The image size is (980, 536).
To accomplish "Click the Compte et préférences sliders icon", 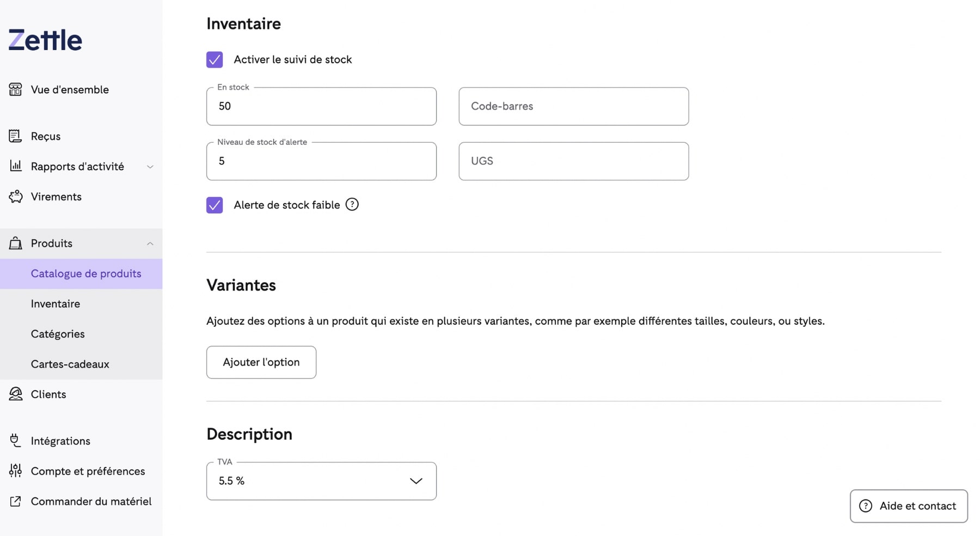I will (x=15, y=471).
